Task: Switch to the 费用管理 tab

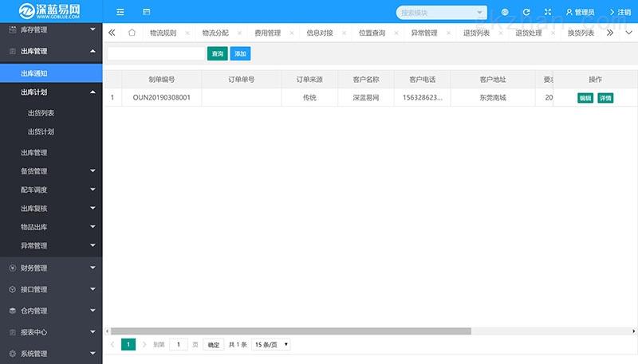Action: (267, 33)
